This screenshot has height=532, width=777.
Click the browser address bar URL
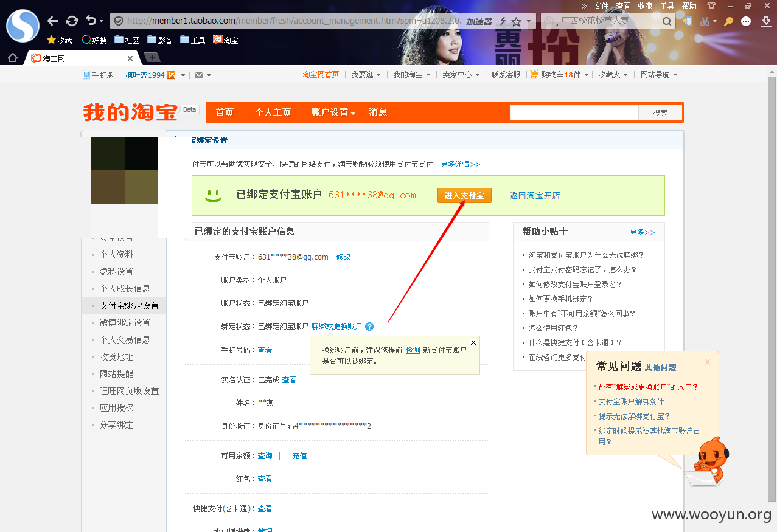294,21
